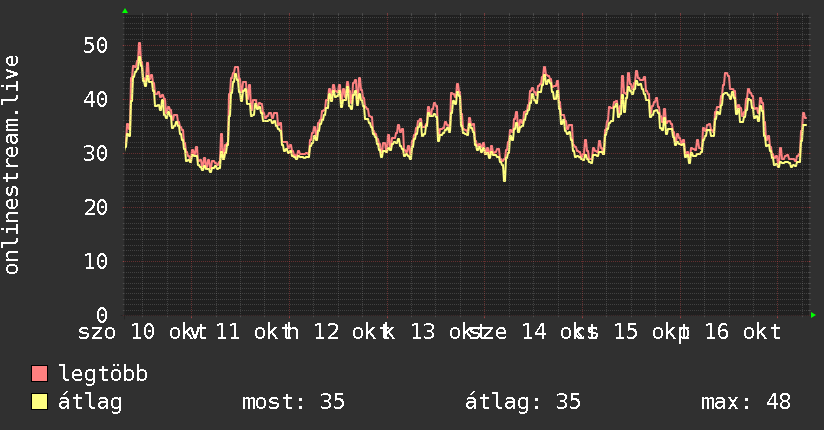Viewport: 824px width, 430px height.
Task: Click the y-axis label 10
Action: [96, 261]
